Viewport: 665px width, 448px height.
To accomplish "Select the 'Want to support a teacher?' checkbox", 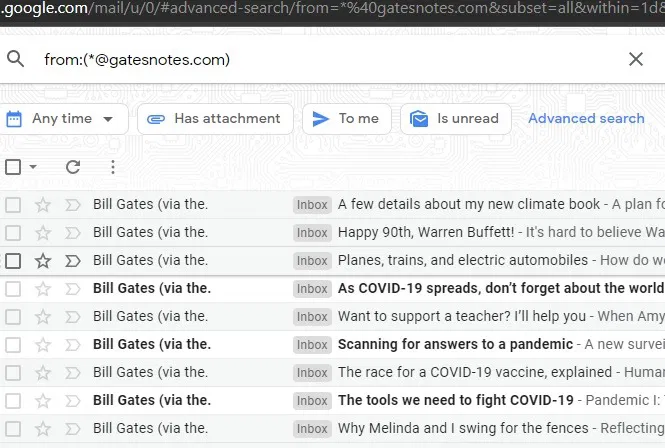I will click(x=13, y=317).
